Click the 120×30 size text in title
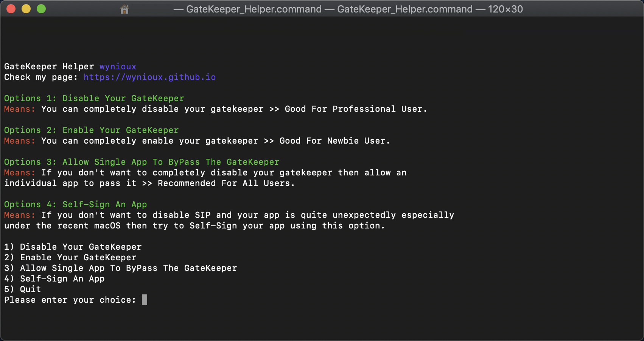The width and height of the screenshot is (644, 341). [x=505, y=9]
